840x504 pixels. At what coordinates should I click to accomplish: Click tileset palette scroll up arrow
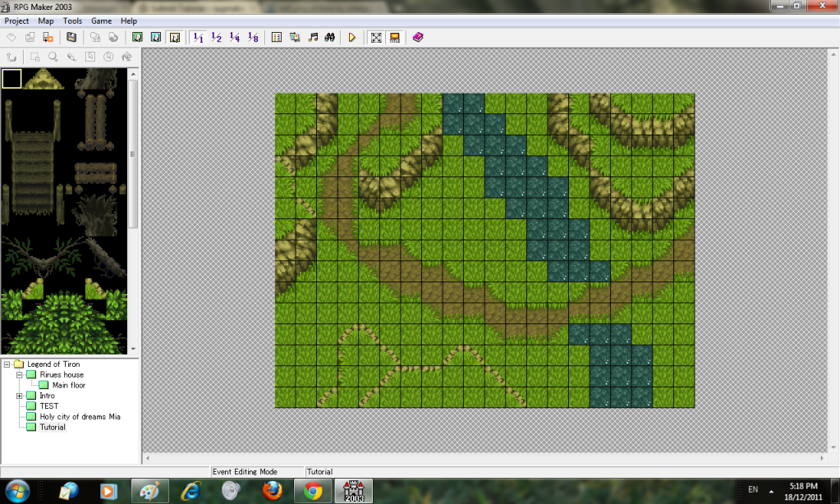tap(133, 73)
